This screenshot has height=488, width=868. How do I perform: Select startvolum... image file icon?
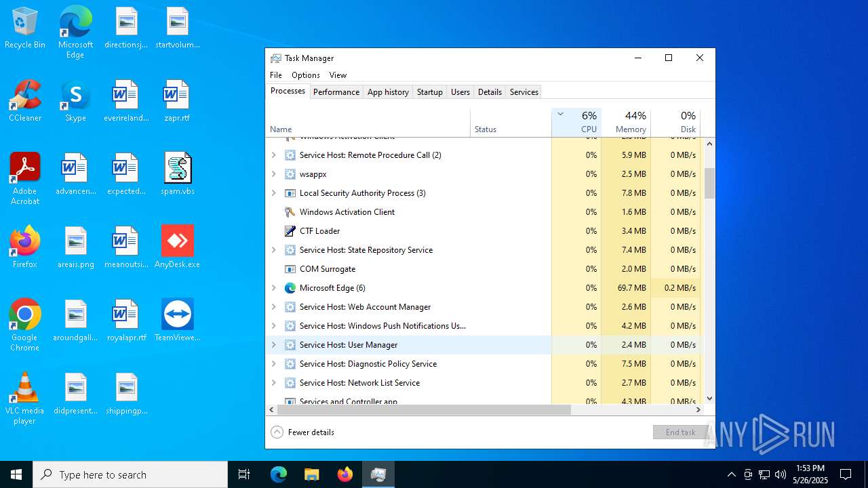click(178, 28)
